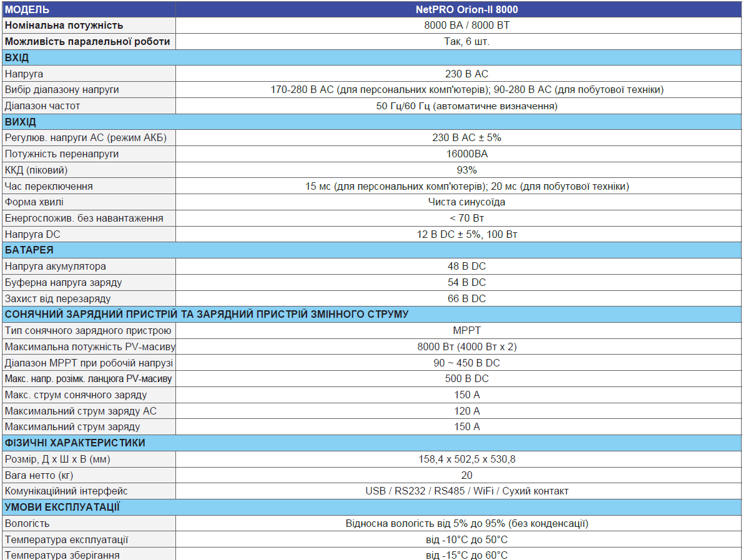Screen dimensions: 746x560
Task: Click the 8000 Вт (4000 Вт х 2) value
Action: [466, 346]
